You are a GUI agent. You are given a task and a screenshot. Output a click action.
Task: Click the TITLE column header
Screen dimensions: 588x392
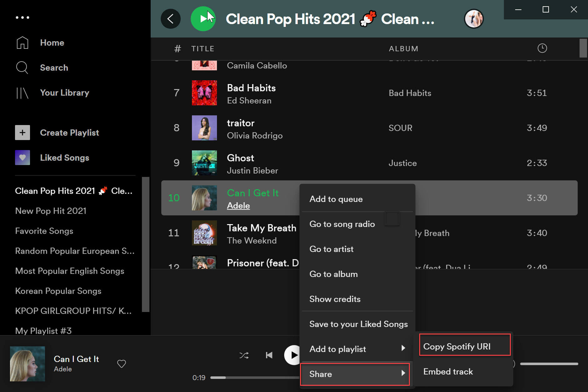point(203,49)
